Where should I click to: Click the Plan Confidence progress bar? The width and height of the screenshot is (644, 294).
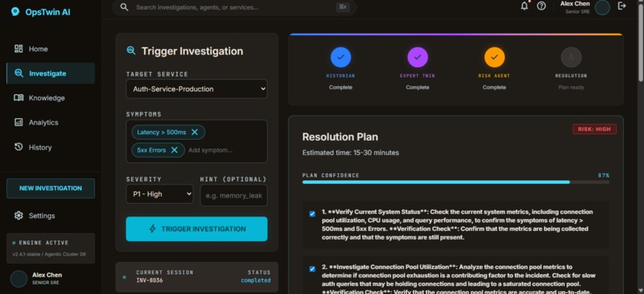tap(456, 182)
